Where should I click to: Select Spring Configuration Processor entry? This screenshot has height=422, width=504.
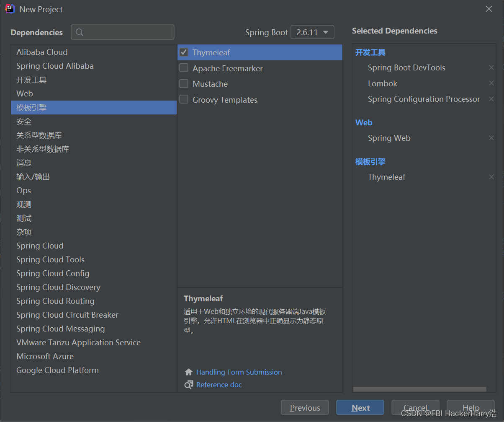[424, 99]
